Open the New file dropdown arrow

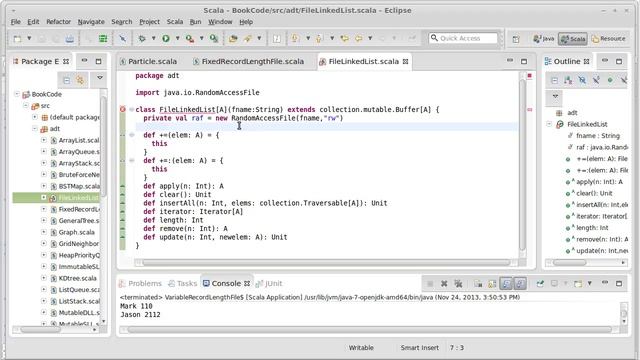[29, 38]
